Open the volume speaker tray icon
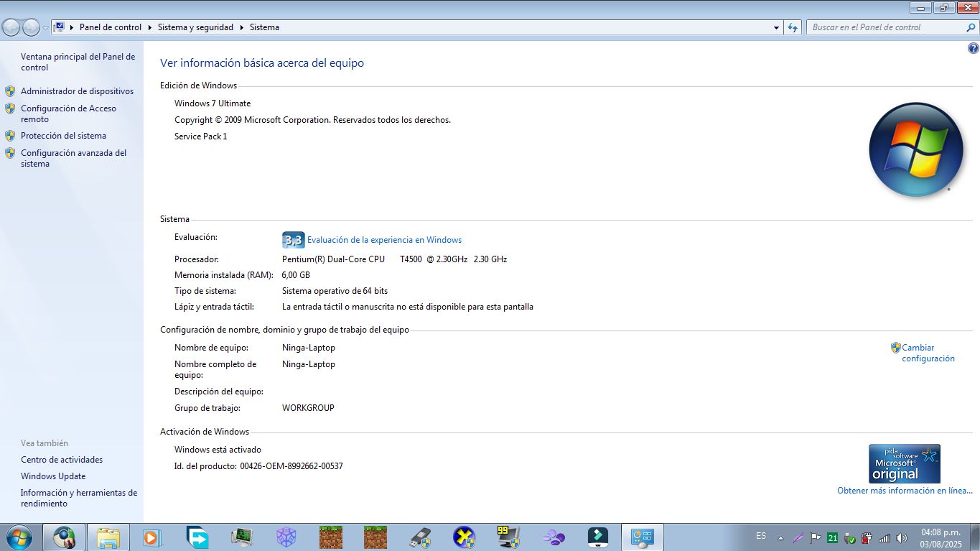 tap(902, 537)
